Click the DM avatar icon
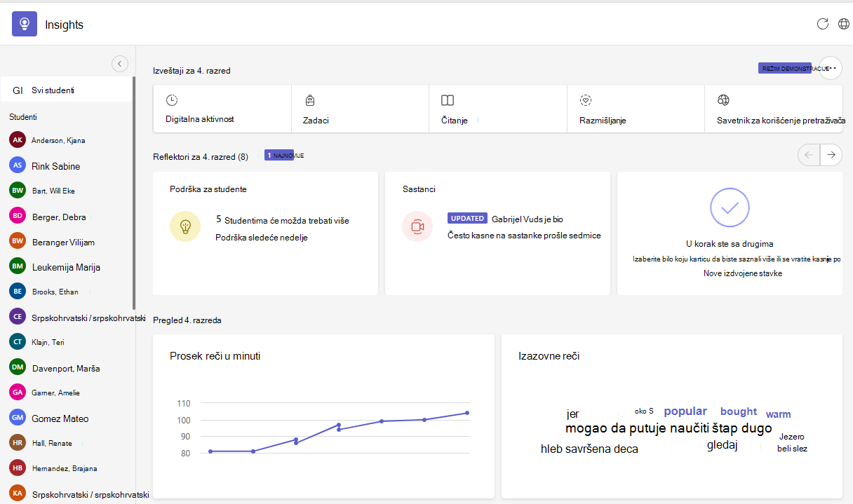This screenshot has height=504, width=853. 18,367
